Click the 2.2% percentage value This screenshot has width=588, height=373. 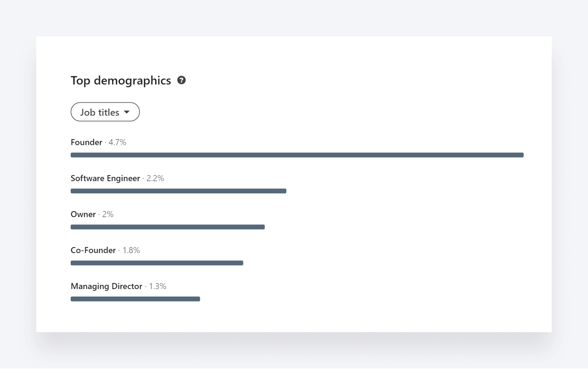pos(155,178)
